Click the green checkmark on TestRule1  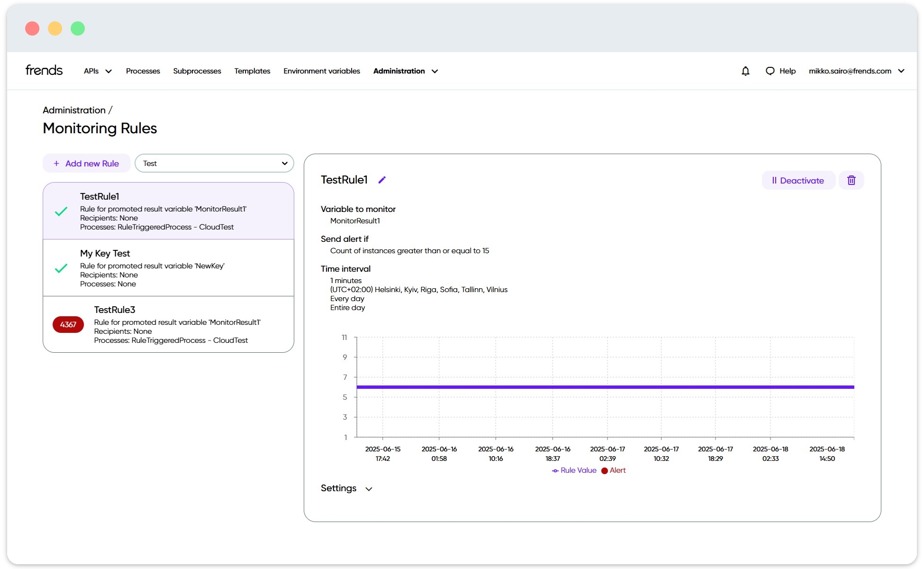coord(61,211)
